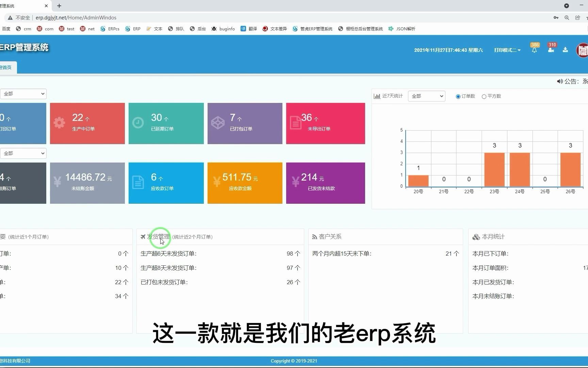
Task: Open the test bookmark
Action: pos(67,29)
